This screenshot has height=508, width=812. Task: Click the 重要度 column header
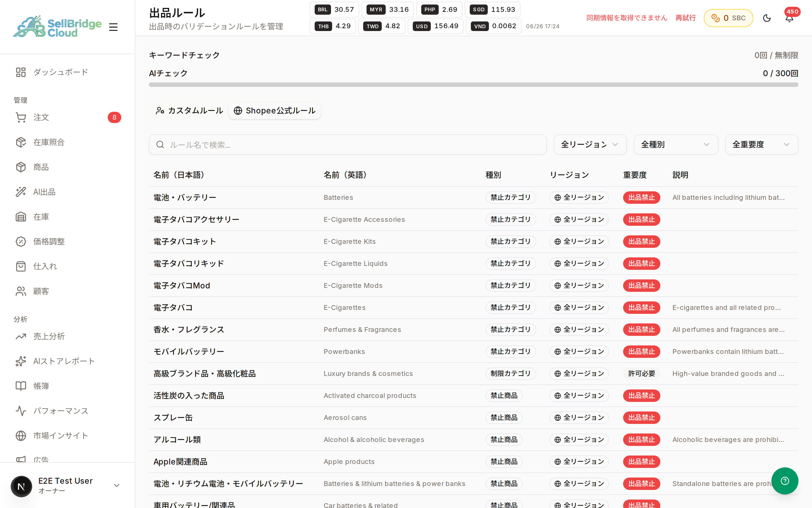pyautogui.click(x=635, y=175)
